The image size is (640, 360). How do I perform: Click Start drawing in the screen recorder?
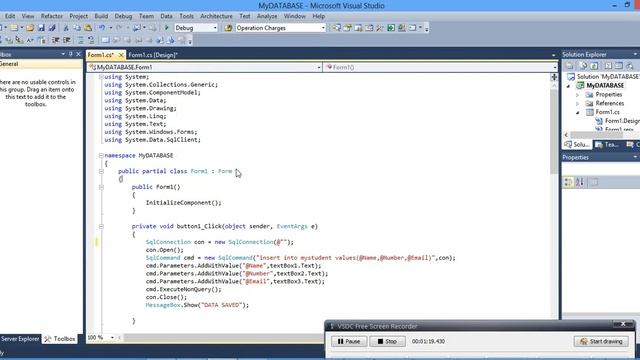tap(601, 341)
